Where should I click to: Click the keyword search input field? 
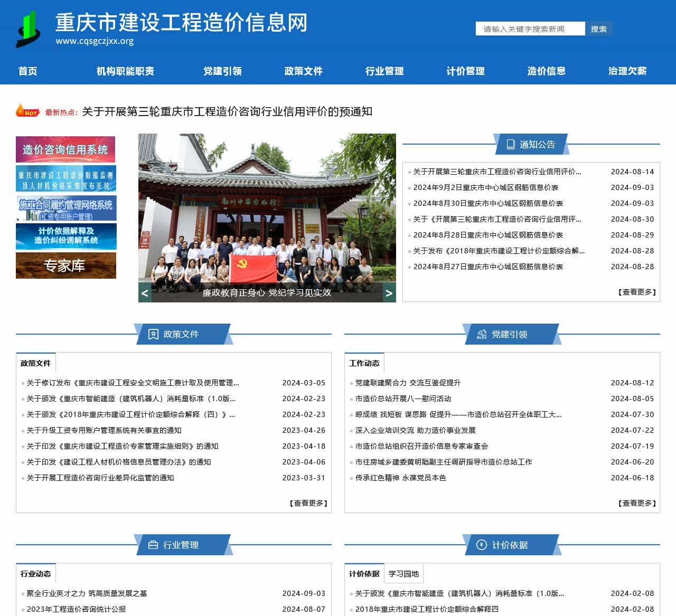click(530, 29)
